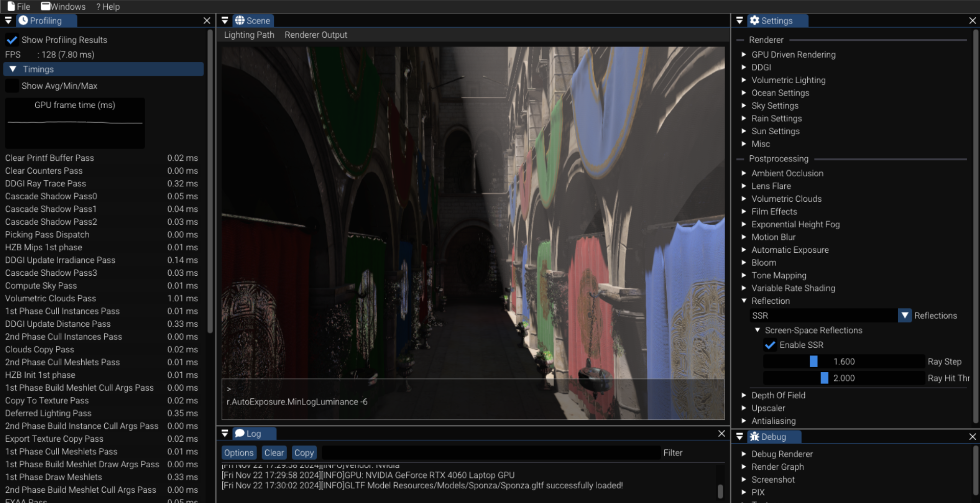Click the Copy button in Log
This screenshot has height=503, width=980.
(x=304, y=452)
